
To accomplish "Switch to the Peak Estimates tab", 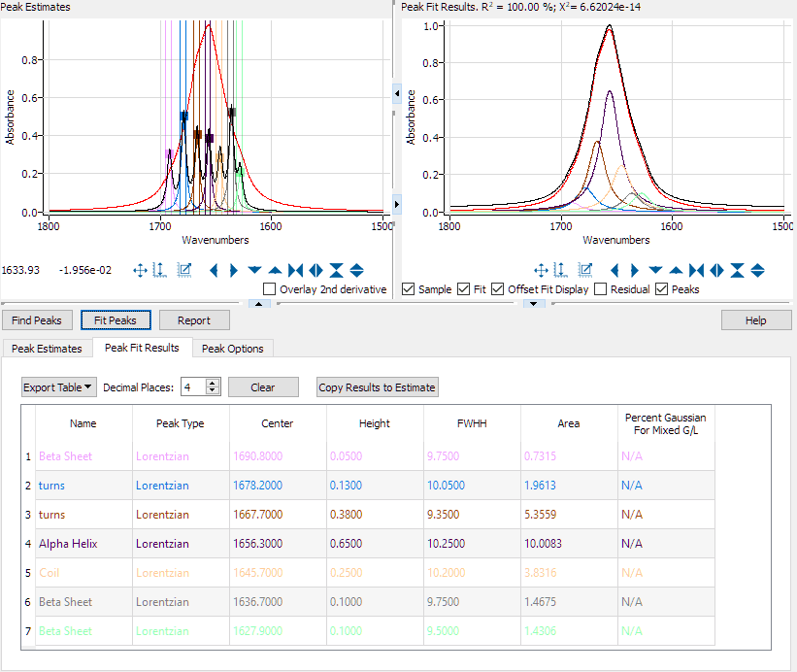I will tap(47, 349).
